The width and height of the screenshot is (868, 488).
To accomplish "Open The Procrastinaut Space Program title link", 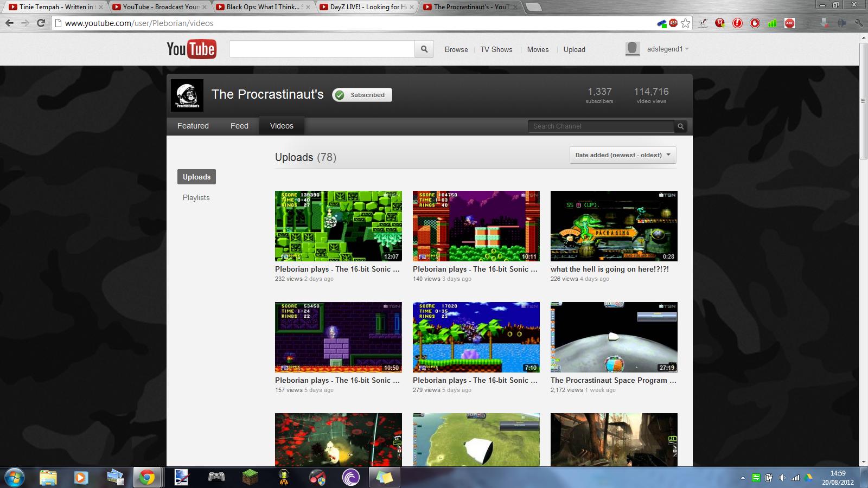I will 614,380.
